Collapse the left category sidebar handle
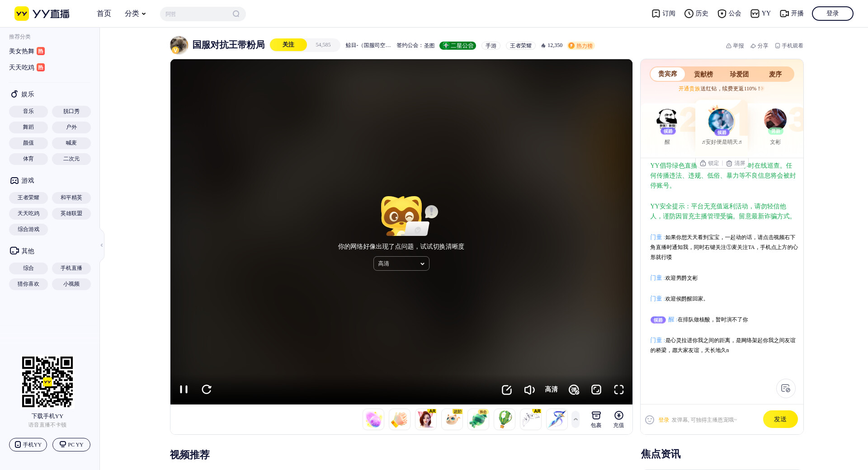 (102, 245)
